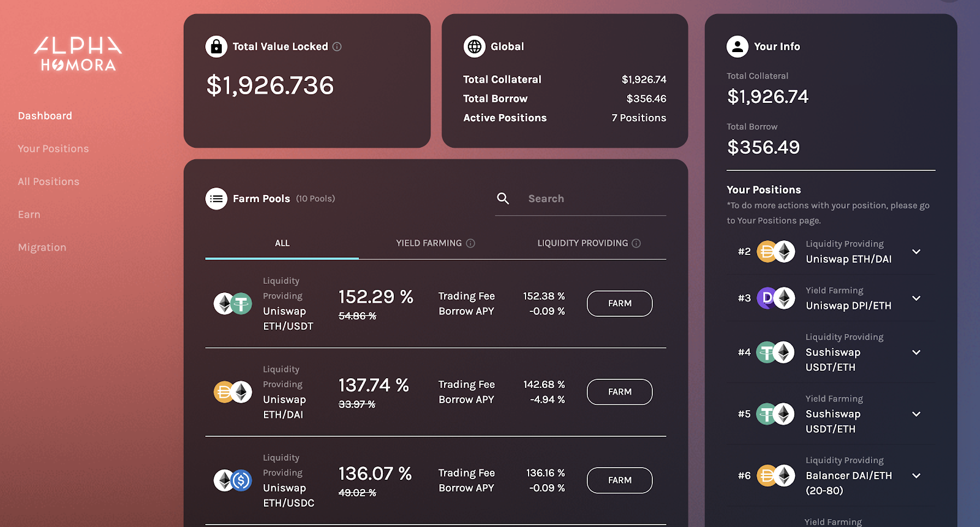Image resolution: width=980 pixels, height=527 pixels.
Task: Click the $1,926.736 total value locked amount
Action: [270, 85]
